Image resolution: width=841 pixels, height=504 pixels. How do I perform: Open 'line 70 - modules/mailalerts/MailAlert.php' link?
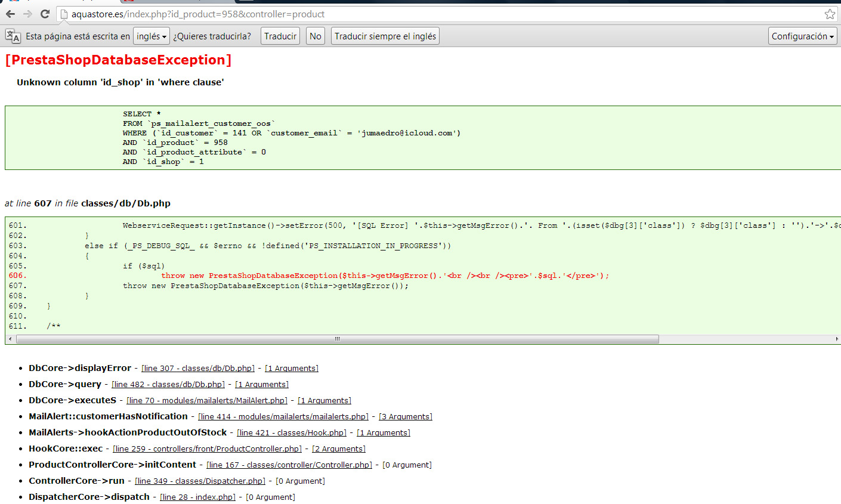207,401
